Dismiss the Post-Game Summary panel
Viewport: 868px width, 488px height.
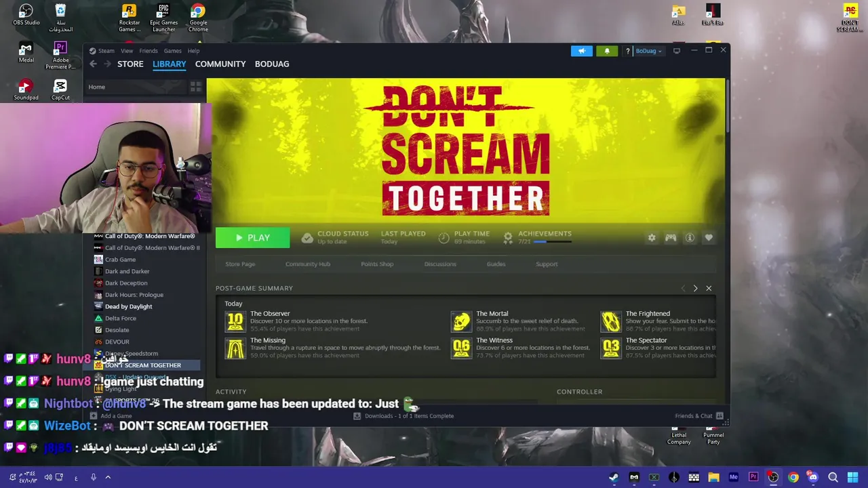click(x=709, y=289)
